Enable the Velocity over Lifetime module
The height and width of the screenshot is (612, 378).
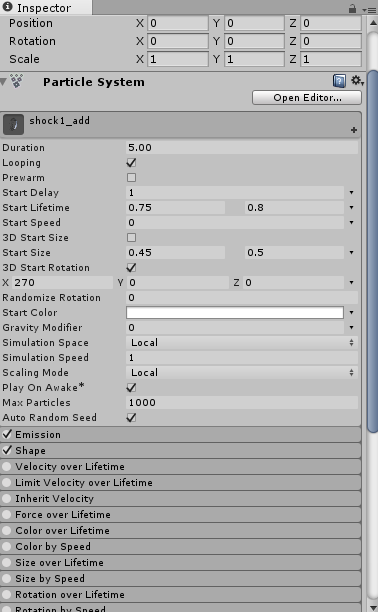(x=7, y=466)
